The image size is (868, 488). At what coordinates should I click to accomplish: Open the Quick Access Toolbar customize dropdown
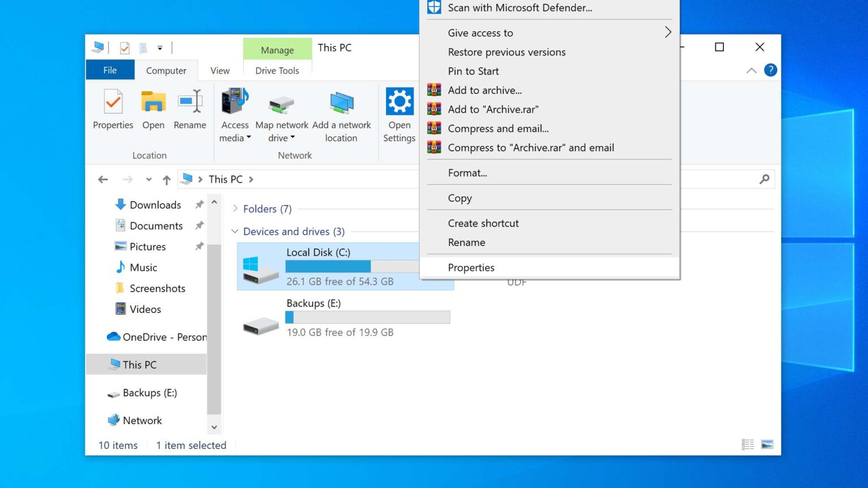point(160,48)
